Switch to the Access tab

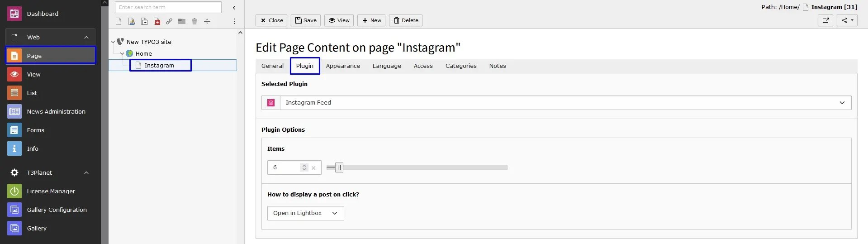click(x=423, y=66)
